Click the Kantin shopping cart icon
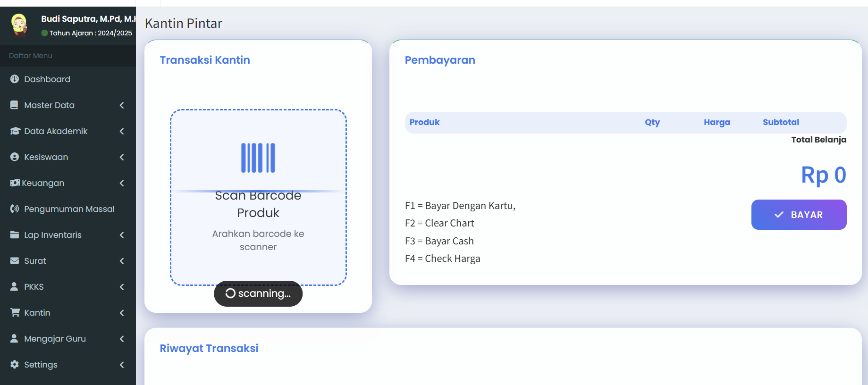The image size is (868, 385). tap(15, 313)
